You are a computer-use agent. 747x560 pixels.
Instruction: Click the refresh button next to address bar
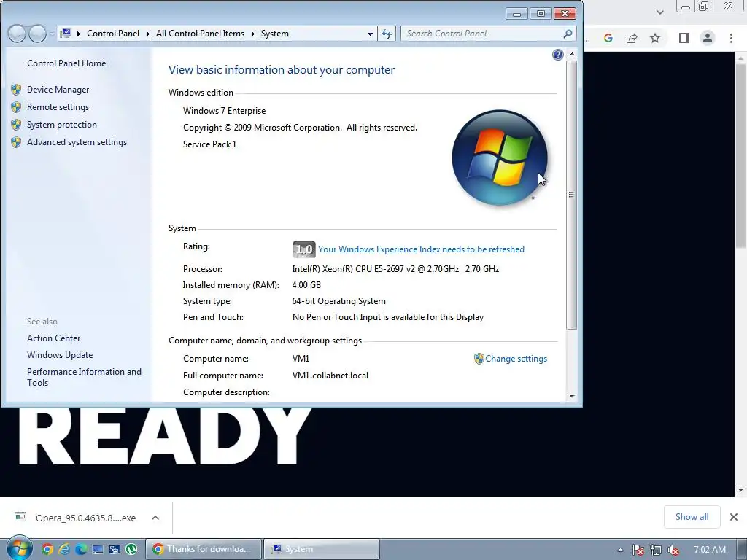[387, 34]
